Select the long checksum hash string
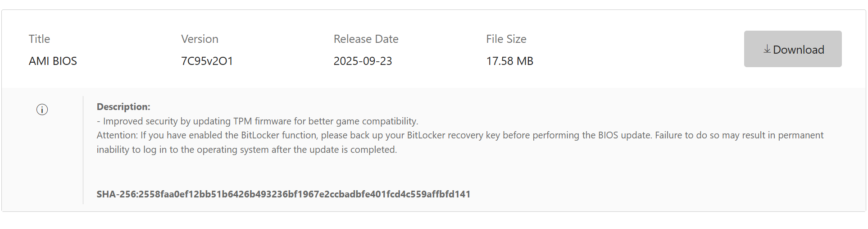The height and width of the screenshot is (229, 868). pos(304,194)
